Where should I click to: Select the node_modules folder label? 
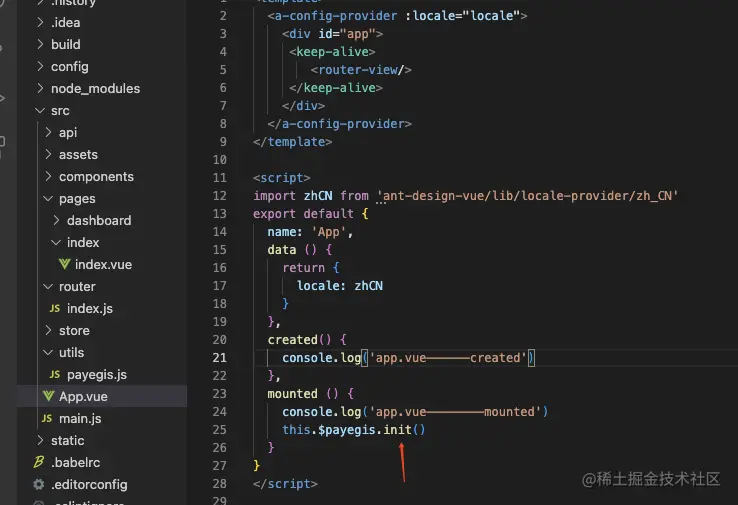pos(96,88)
